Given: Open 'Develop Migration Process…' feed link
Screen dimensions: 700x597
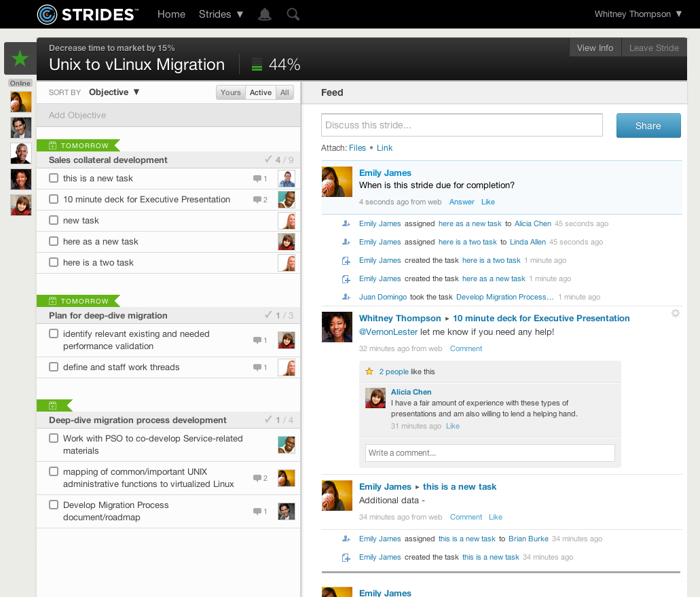Looking at the screenshot, I should click(505, 297).
